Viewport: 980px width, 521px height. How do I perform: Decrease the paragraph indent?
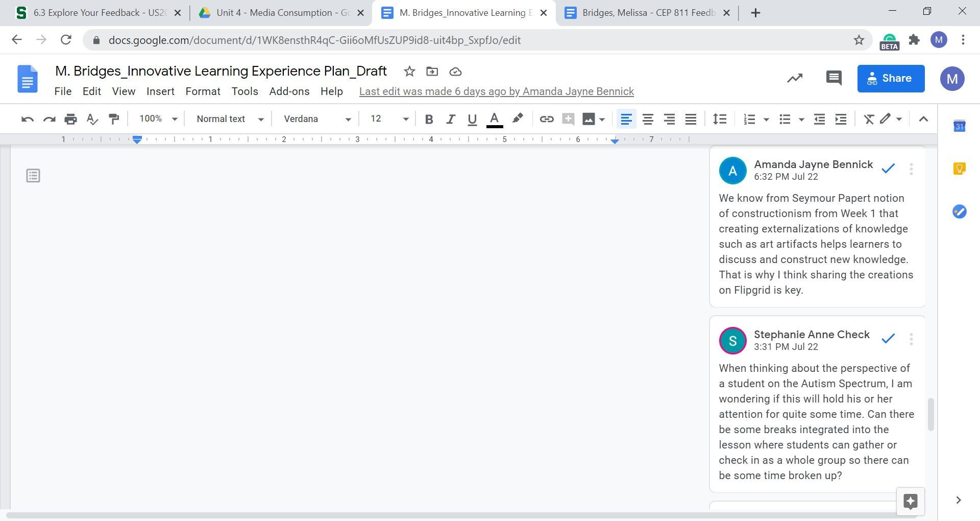point(819,119)
